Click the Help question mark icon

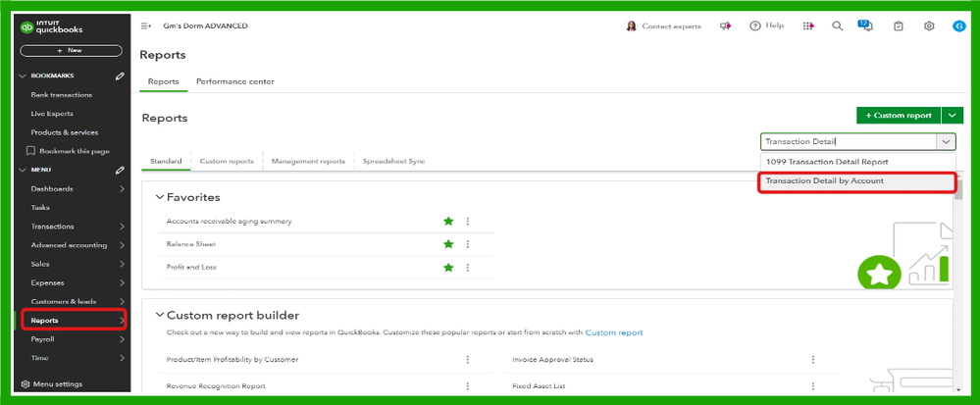755,26
